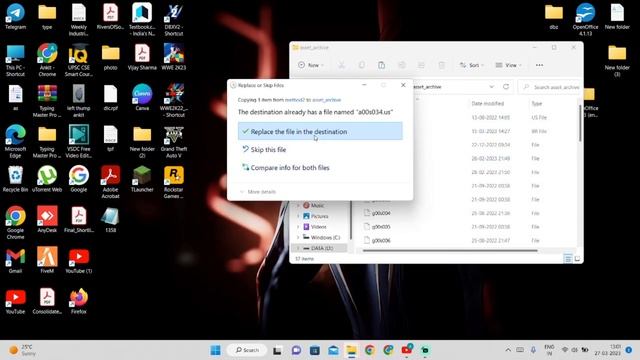Screen dimensions: 640x360
Task: Open the New dropdown in File Explorer
Action: [311, 65]
